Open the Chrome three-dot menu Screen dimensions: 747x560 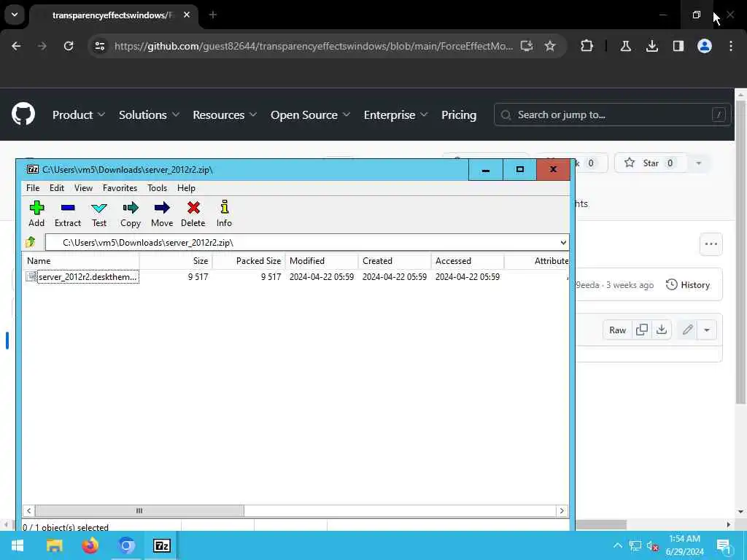click(731, 46)
